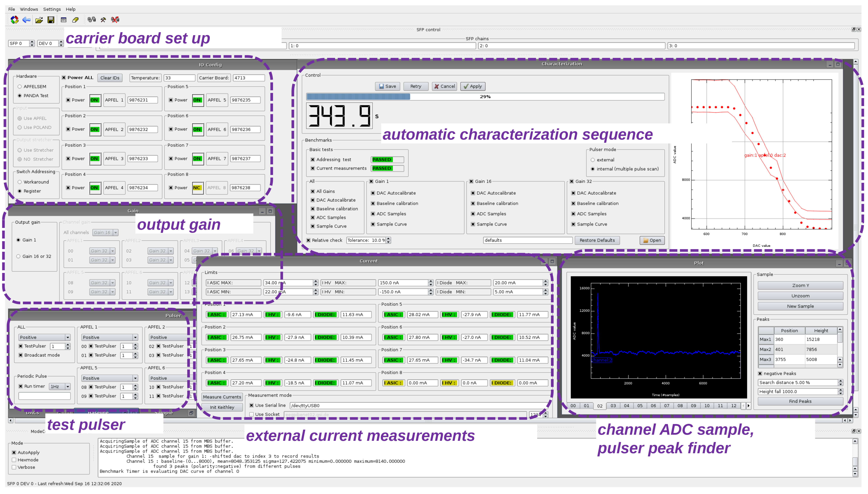Open the APFEL 5 Positive polarity dropdown
The image size is (868, 494).
pos(109,378)
